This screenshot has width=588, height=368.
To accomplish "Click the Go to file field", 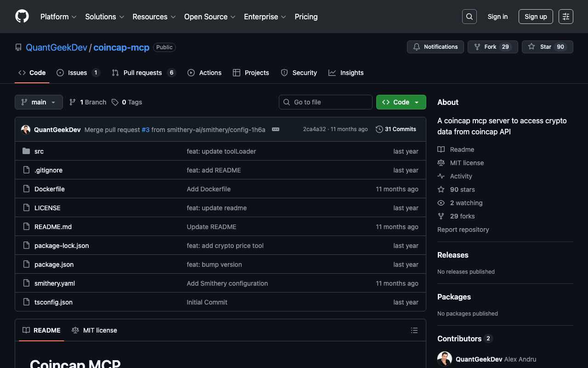I will (326, 102).
